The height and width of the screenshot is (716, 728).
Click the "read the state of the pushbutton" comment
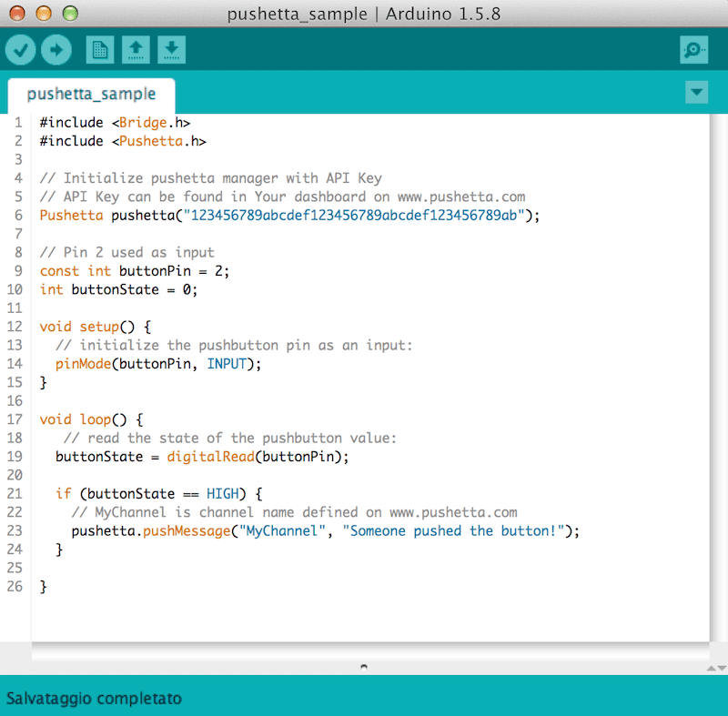230,438
